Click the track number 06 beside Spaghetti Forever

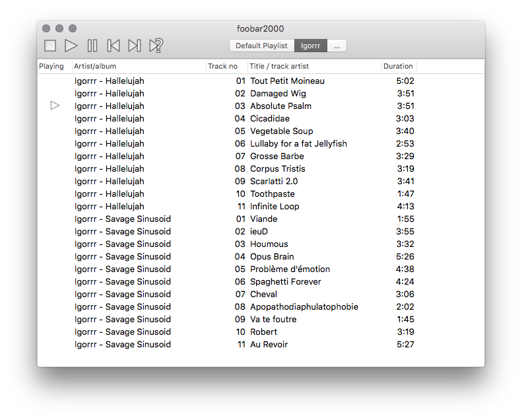pyautogui.click(x=240, y=282)
